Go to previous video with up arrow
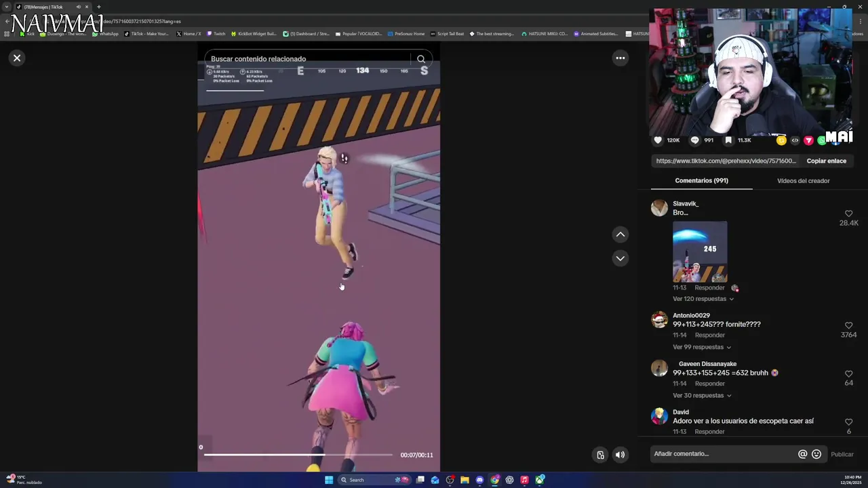This screenshot has width=868, height=488. click(620, 235)
